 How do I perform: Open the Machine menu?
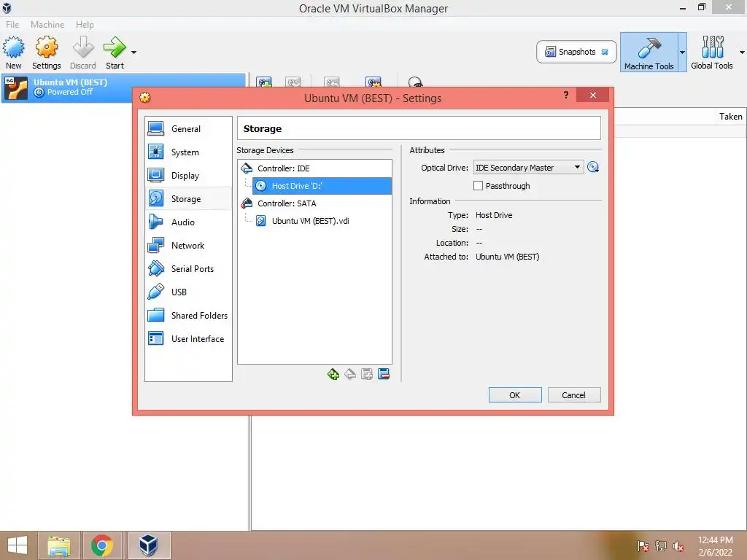pos(47,24)
